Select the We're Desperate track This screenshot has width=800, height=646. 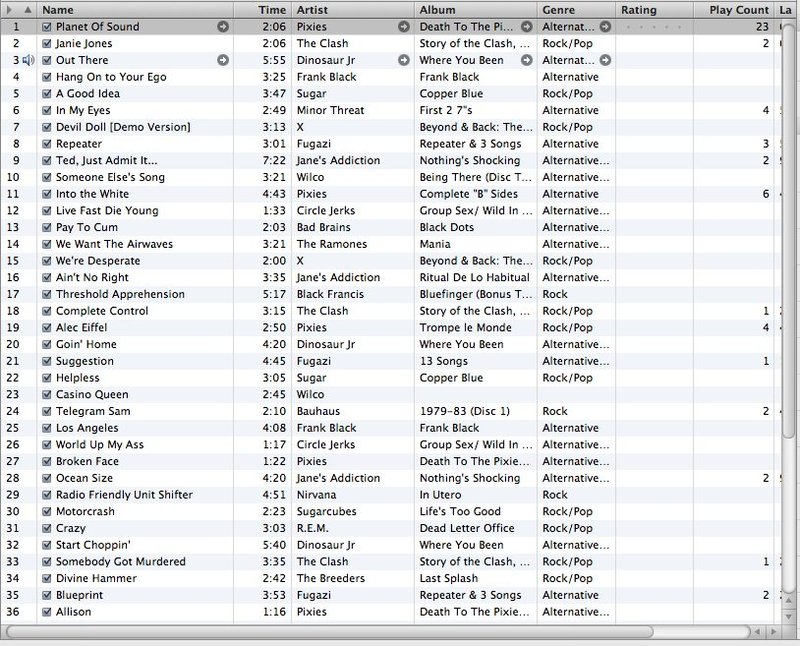click(98, 261)
